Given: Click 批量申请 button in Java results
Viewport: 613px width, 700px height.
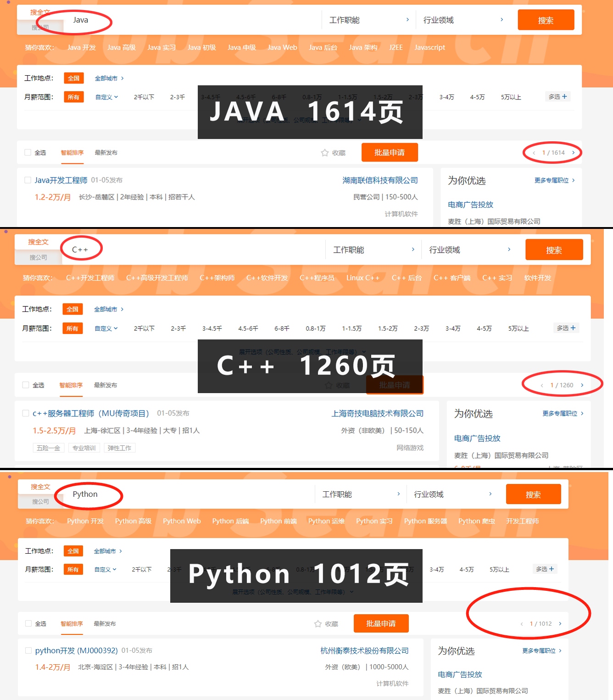Looking at the screenshot, I should coord(390,153).
